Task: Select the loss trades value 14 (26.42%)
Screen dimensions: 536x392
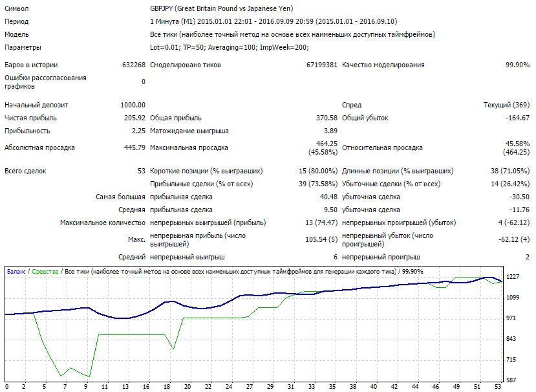Action: pyautogui.click(x=510, y=184)
